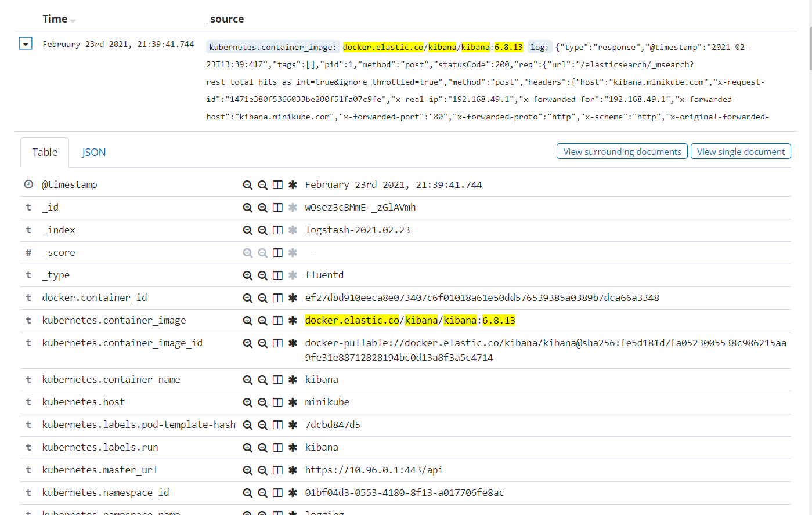This screenshot has width=812, height=515.
Task: Collapse the expanded document row arrow
Action: coord(26,44)
